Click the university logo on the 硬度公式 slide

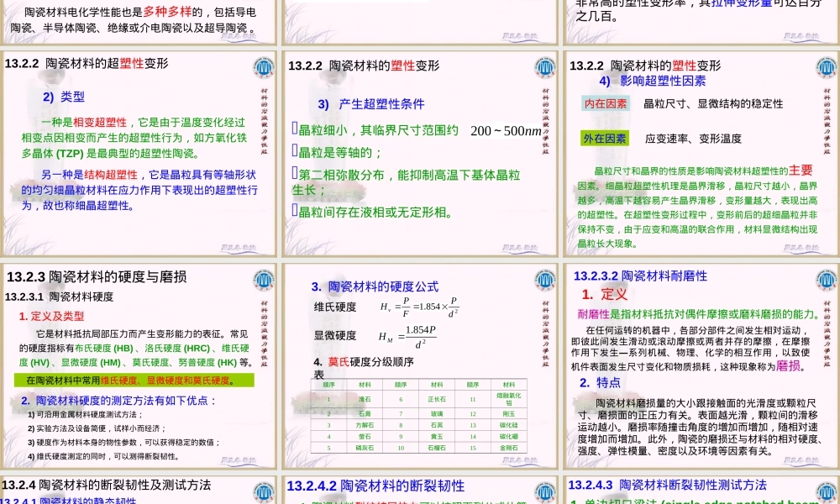[545, 280]
